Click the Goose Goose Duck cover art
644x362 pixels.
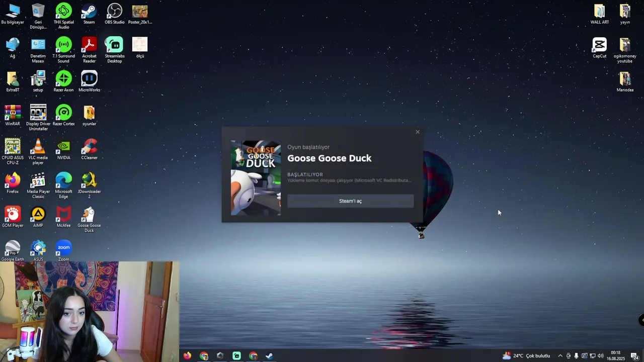(256, 178)
